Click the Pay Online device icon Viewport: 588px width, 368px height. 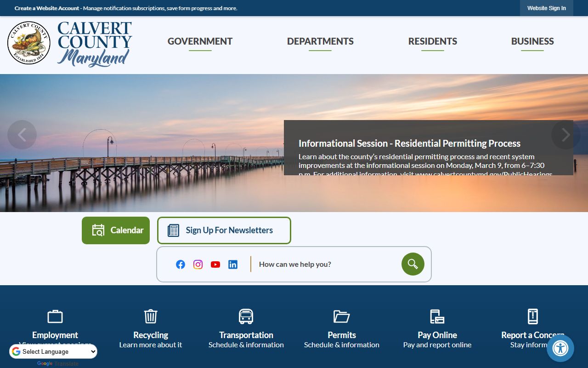[437, 316]
